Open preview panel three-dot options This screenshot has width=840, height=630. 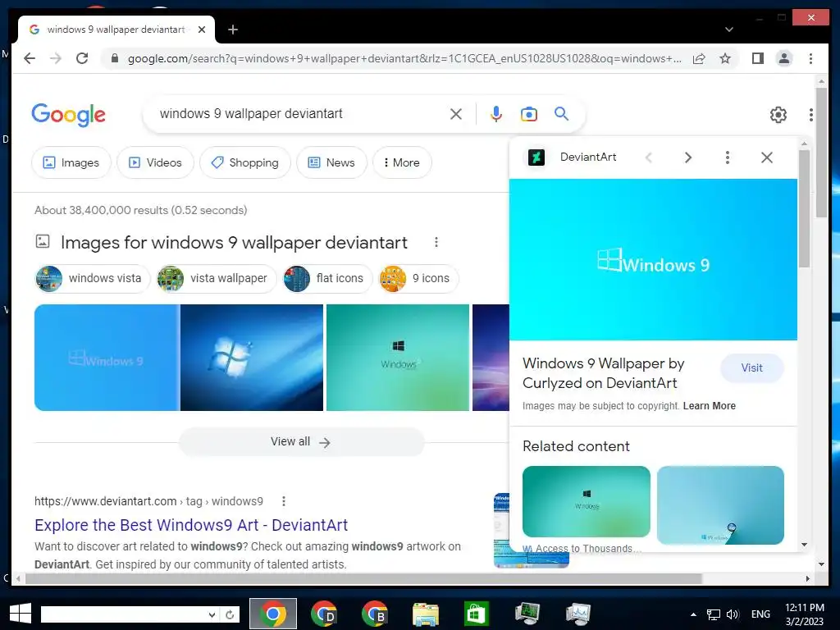tap(727, 157)
